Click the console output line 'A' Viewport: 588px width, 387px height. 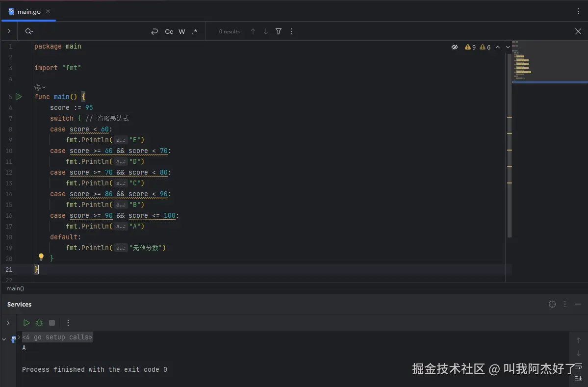[24, 348]
